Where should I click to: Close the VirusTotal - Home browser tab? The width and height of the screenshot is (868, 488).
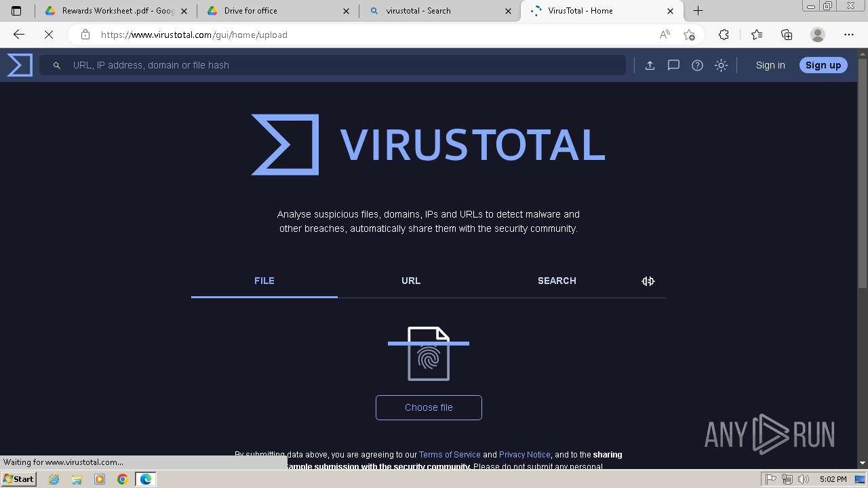tap(671, 11)
